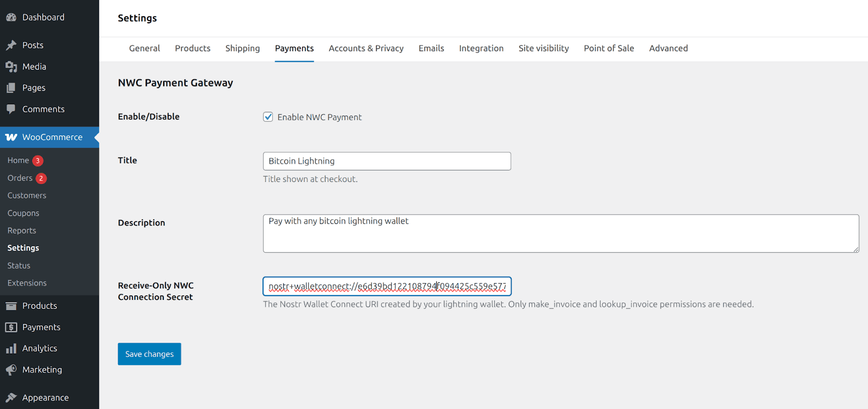868x409 pixels.
Task: Click the Title row label
Action: [x=127, y=160]
